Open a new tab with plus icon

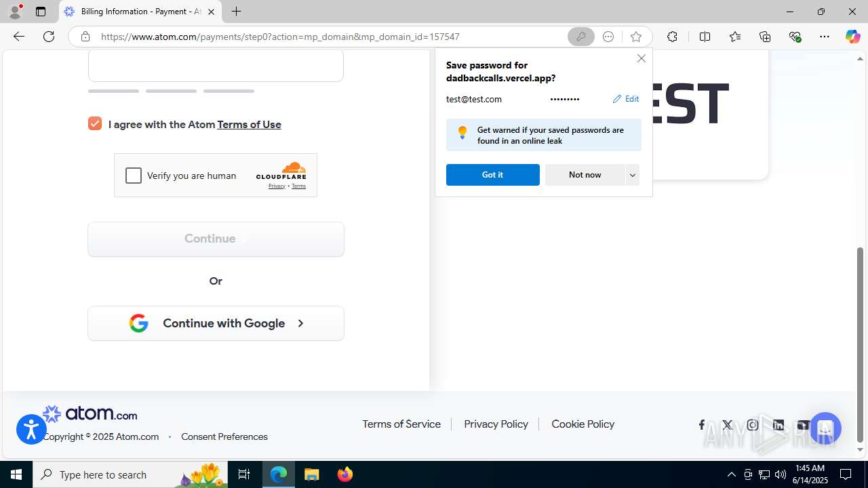pos(236,12)
